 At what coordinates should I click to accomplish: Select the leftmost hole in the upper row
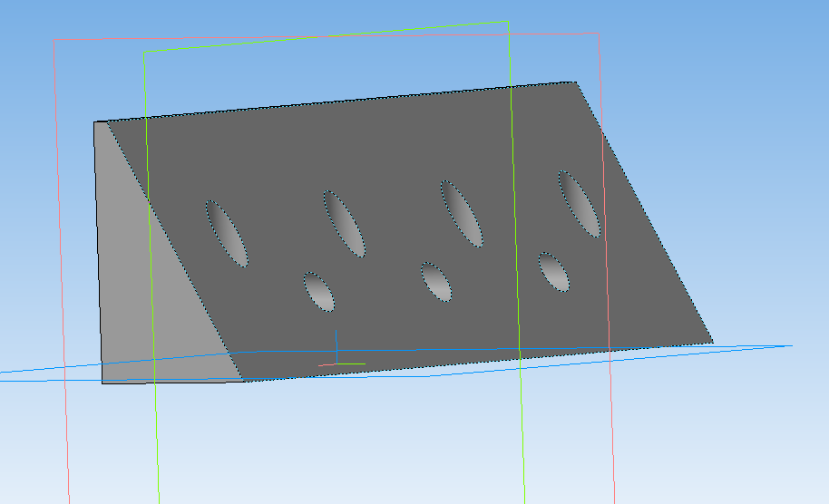coord(227,234)
